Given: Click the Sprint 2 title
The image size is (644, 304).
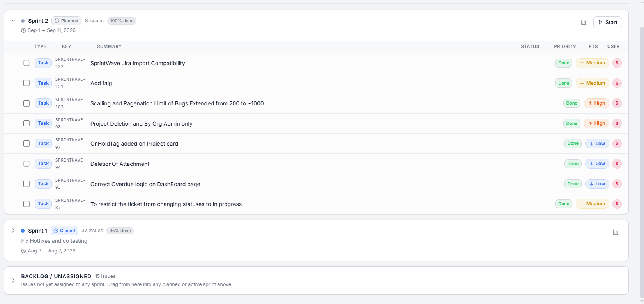Looking at the screenshot, I should [x=38, y=21].
